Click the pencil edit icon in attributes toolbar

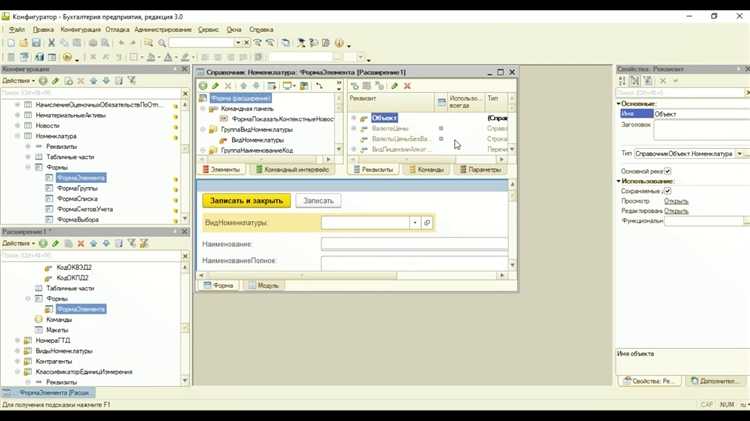point(394,87)
